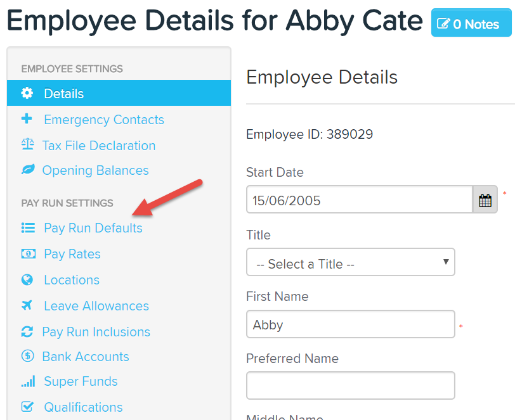Click the list icon for Pay Run Defaults
Screen dimensions: 515x420
point(27,227)
